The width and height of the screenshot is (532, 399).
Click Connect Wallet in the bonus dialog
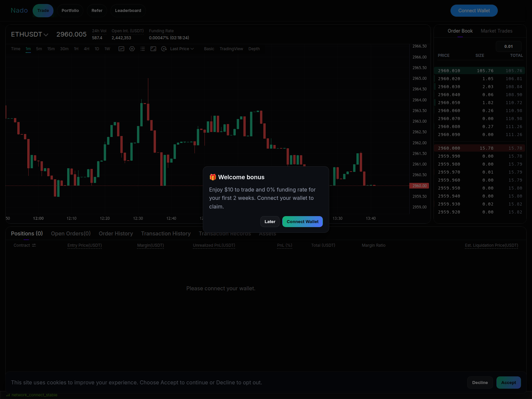(x=302, y=221)
